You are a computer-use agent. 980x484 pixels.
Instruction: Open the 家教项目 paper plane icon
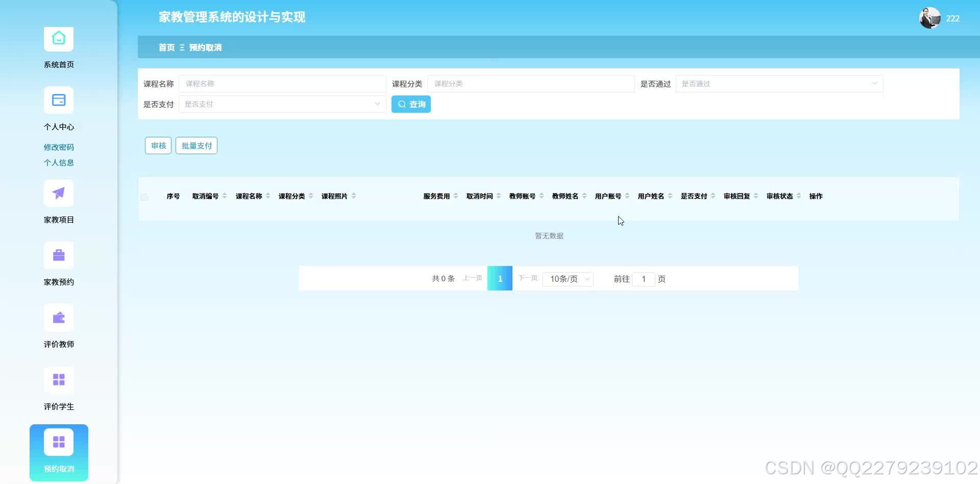coord(59,193)
